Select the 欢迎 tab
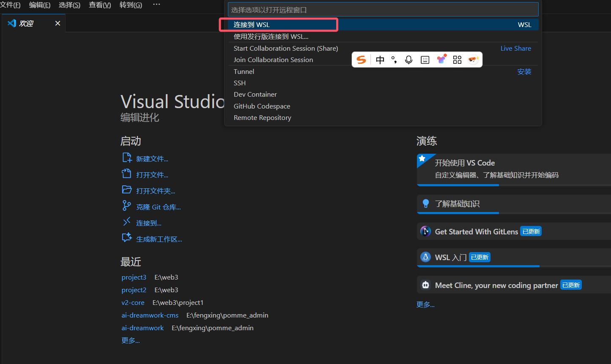Screen dimensions: 611x364 point(34,23)
